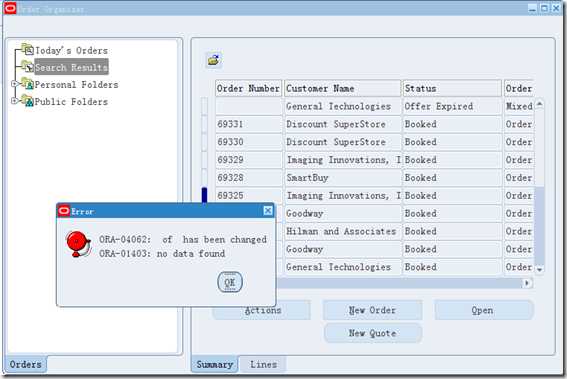The width and height of the screenshot is (567, 379).
Task: Click Discount SuperStore in the 69331 row
Action: tap(342, 124)
